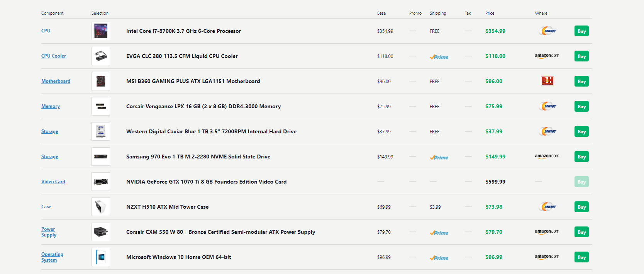Image resolution: width=644 pixels, height=274 pixels.
Task: Click Amazon logo in Power Supply row
Action: coord(547,231)
